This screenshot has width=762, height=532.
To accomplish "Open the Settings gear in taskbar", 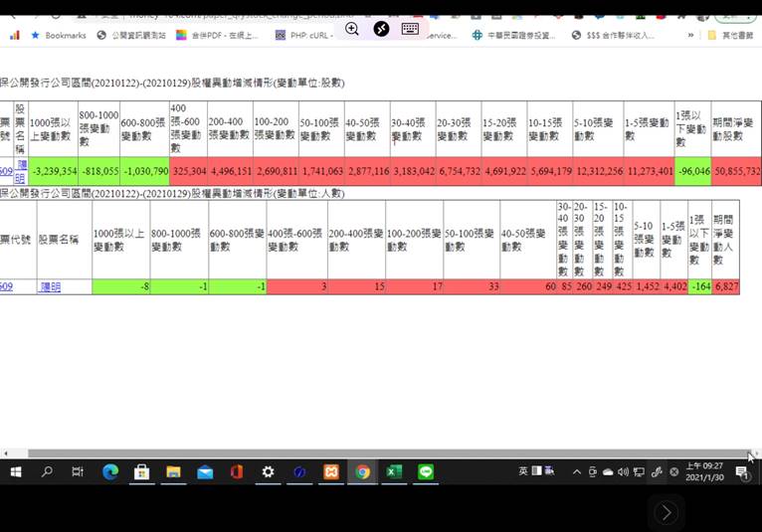I will pos(268,472).
